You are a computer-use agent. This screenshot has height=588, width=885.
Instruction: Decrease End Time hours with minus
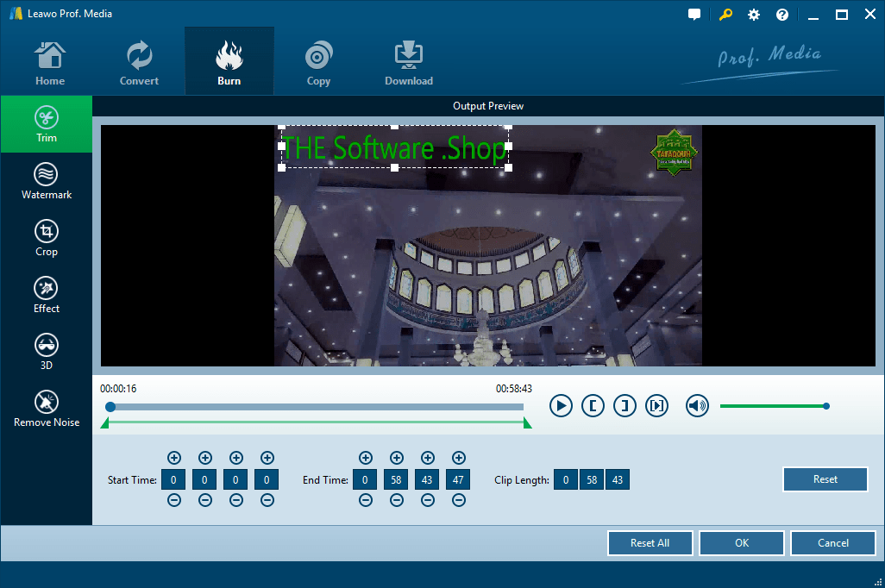tap(366, 500)
